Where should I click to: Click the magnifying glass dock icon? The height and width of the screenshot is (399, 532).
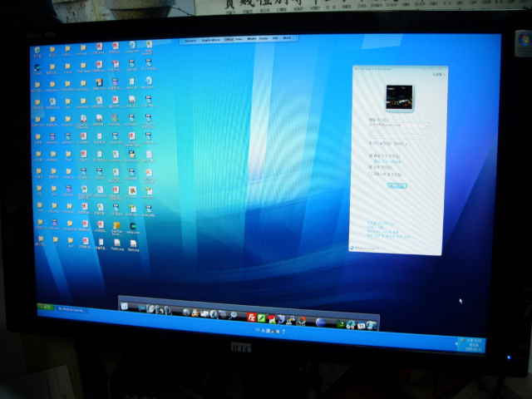click(x=233, y=316)
